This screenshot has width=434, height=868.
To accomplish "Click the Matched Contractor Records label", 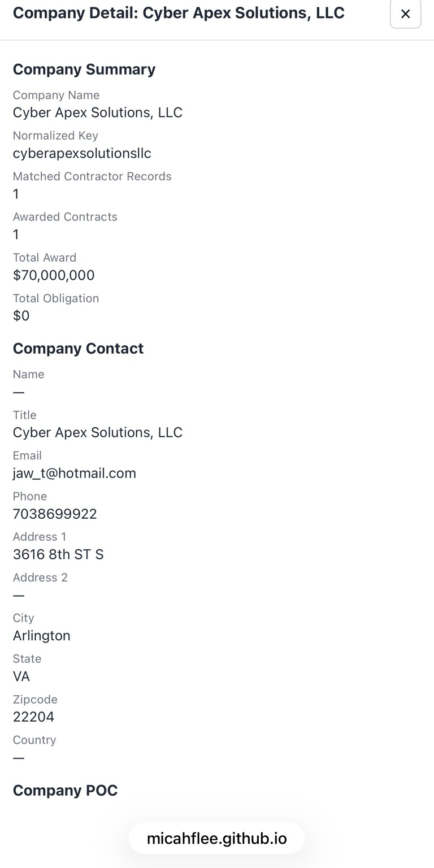I will pos(92,176).
